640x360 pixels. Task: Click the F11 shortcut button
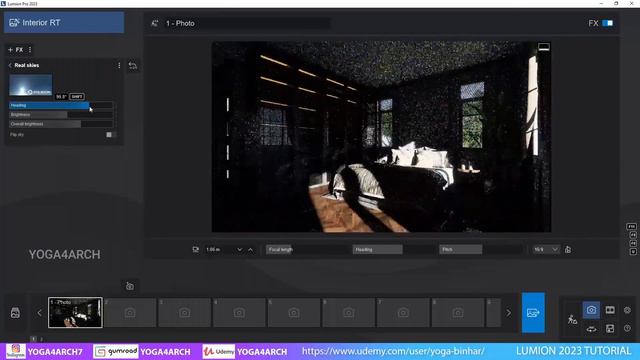pyautogui.click(x=631, y=227)
